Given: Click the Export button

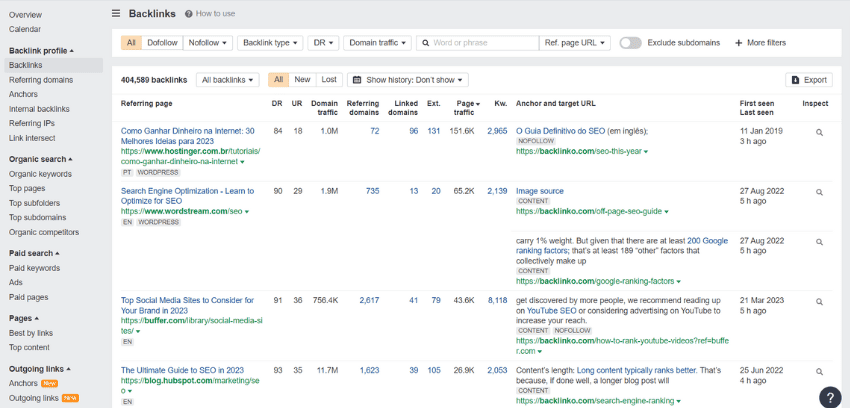Looking at the screenshot, I should click(x=809, y=80).
